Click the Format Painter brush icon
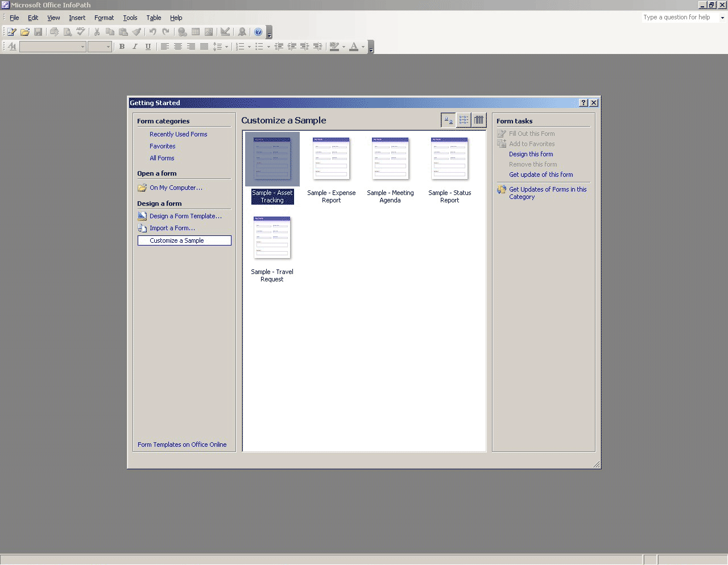The image size is (728, 565). point(136,32)
